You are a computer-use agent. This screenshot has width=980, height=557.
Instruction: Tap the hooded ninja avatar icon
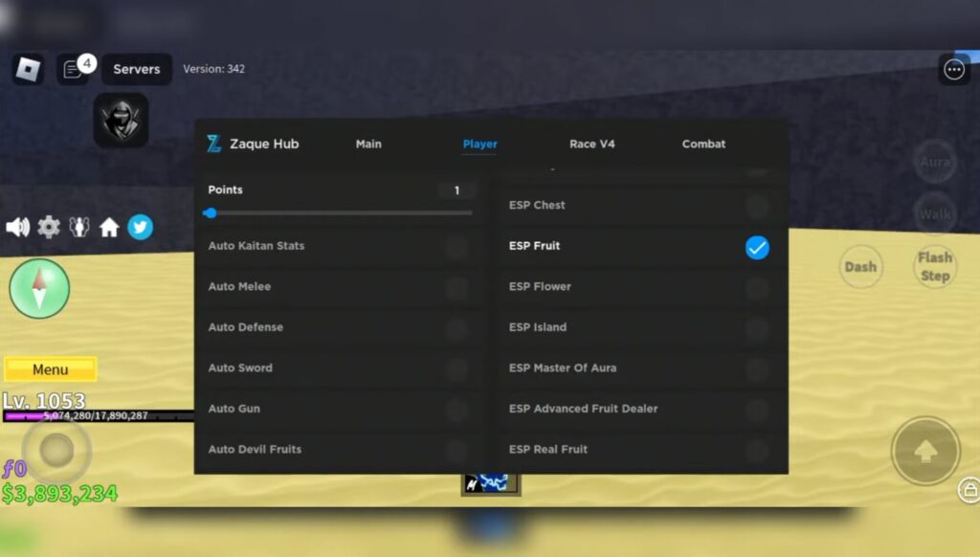pos(122,120)
